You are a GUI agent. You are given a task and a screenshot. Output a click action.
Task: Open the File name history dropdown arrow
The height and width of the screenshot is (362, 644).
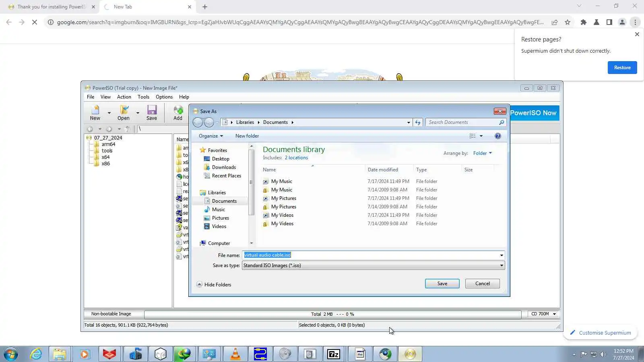point(502,255)
